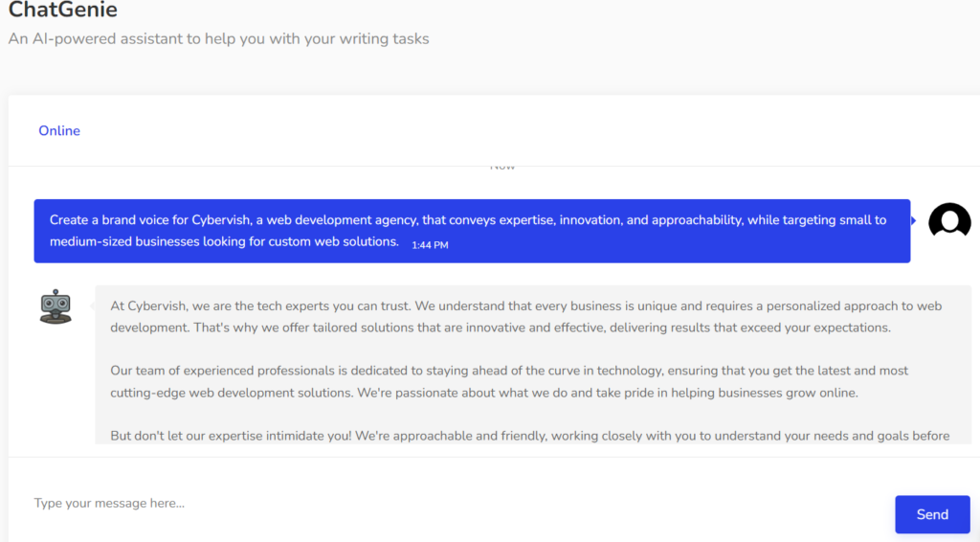Click the ChatGenie heading title
The image size is (980, 542).
click(63, 11)
